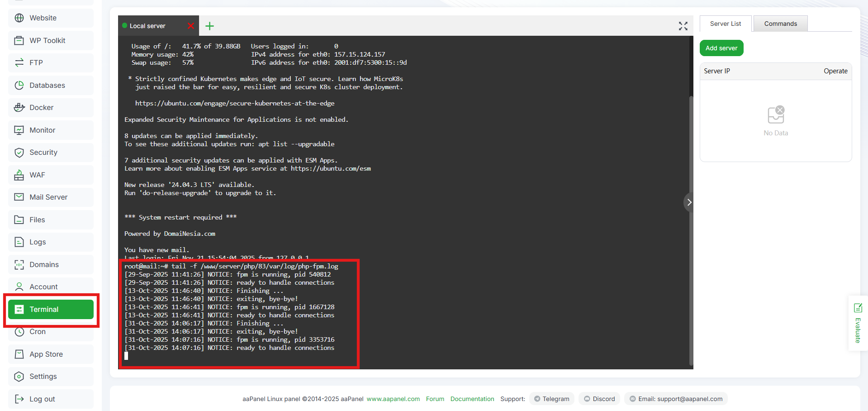
Task: Click the Server IP column header
Action: coord(717,71)
